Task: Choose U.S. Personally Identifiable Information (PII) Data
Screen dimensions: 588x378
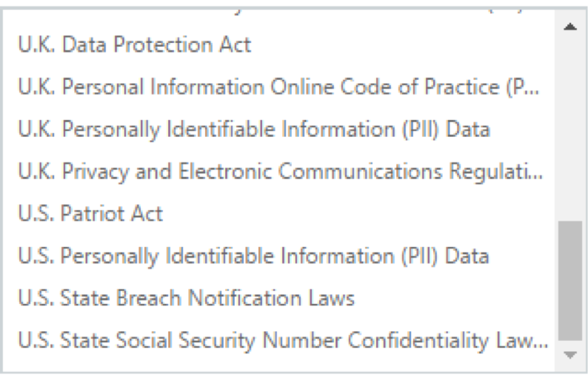Action: pyautogui.click(x=252, y=257)
